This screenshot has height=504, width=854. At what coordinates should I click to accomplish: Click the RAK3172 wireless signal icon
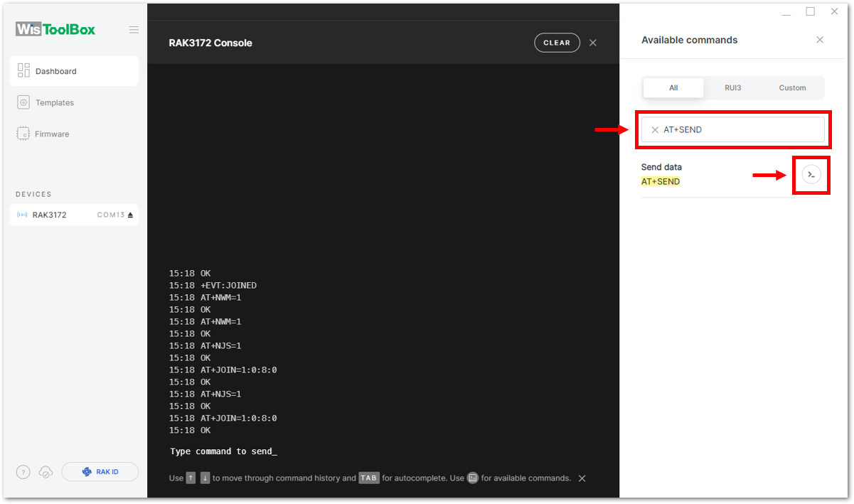point(23,215)
